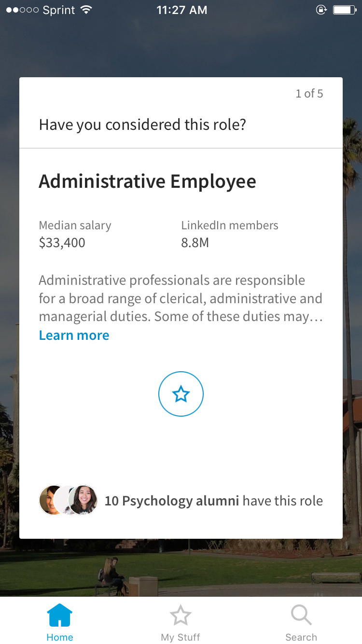
Task: Open the My Stuff tab
Action: tap(181, 623)
